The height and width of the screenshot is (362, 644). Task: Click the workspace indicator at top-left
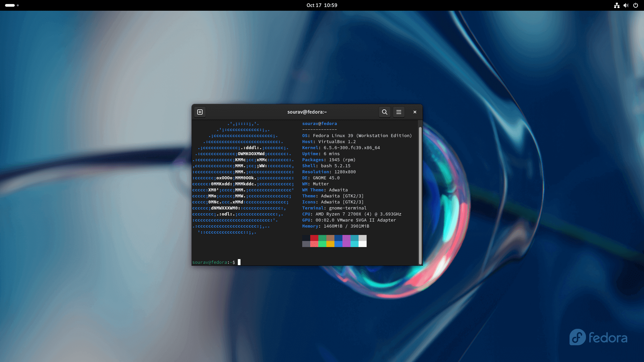coord(11,5)
